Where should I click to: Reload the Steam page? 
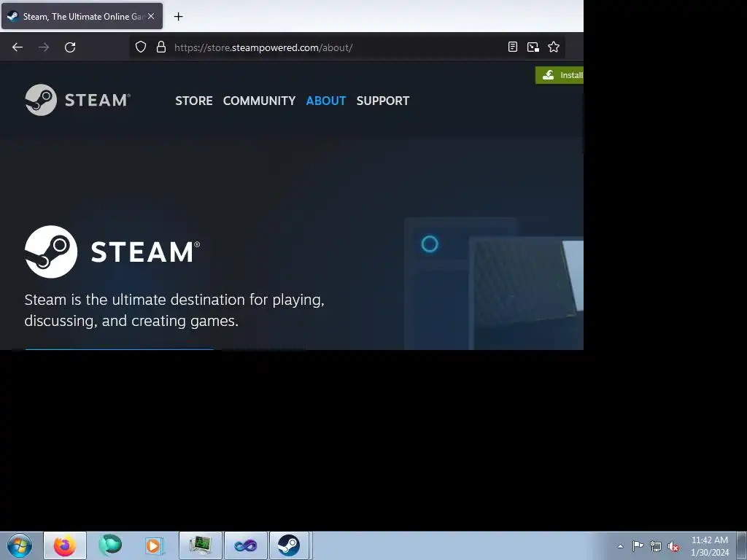70,47
